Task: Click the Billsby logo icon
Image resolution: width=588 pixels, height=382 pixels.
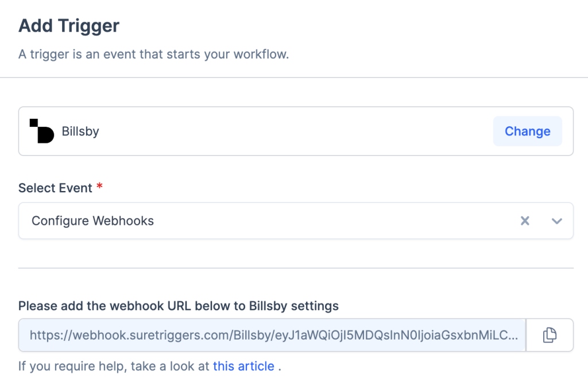Action: (41, 131)
